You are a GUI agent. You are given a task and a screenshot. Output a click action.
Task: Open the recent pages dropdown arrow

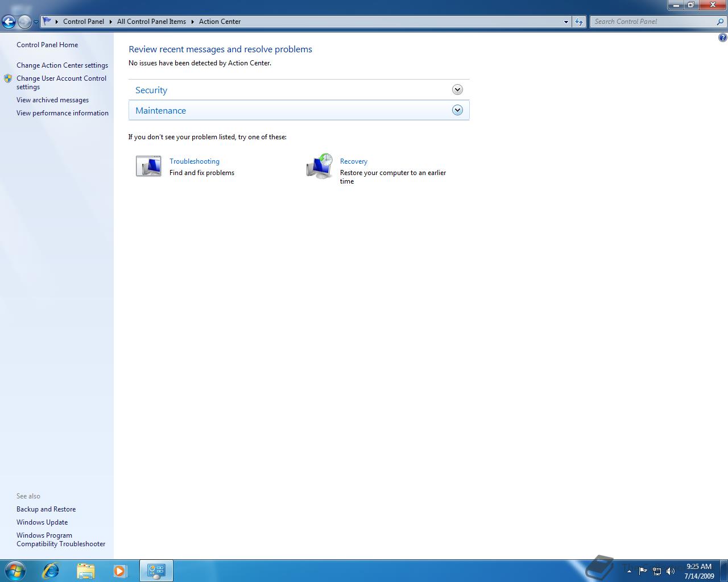[36, 22]
